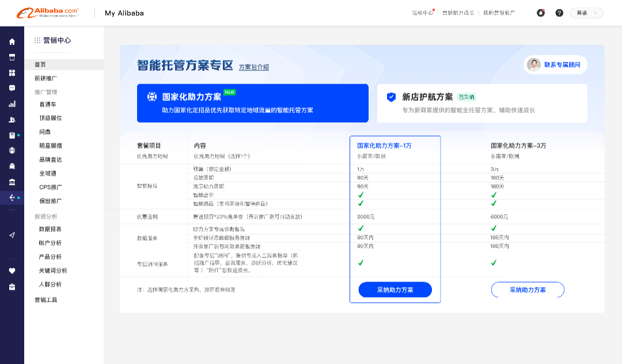Open the bar chart analytics icon
This screenshot has height=364, width=622.
[x=12, y=104]
